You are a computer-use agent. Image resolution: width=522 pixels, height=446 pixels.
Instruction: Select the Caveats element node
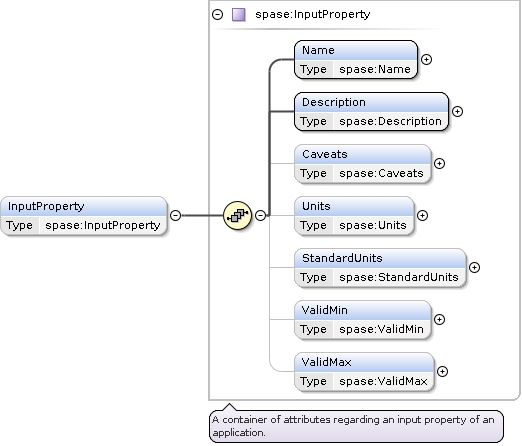coord(363,164)
